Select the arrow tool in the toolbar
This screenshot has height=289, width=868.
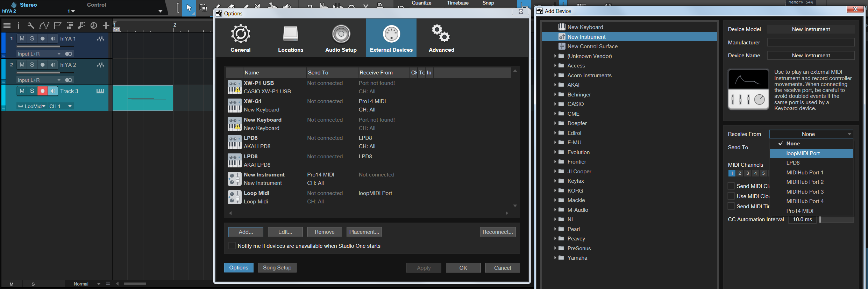click(189, 8)
